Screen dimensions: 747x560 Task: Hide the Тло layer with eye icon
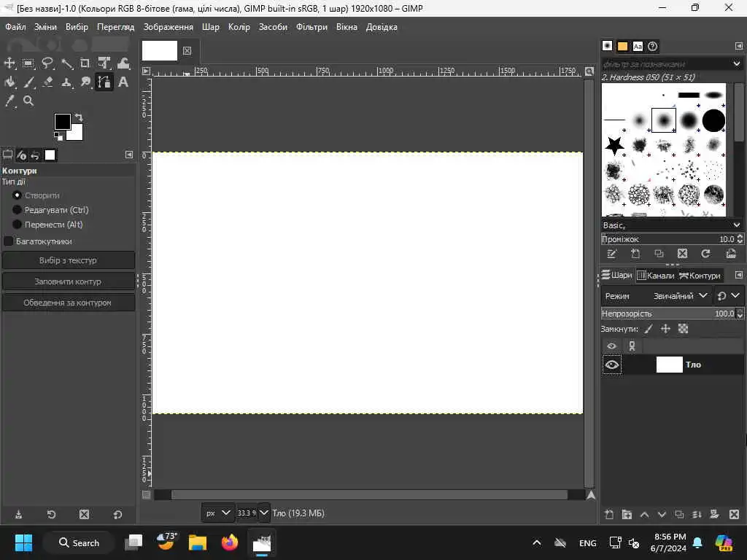612,365
